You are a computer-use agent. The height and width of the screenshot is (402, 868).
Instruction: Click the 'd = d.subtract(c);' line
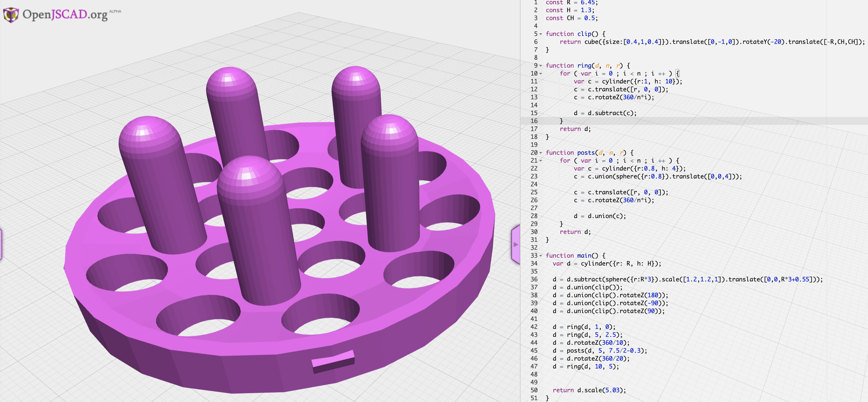click(x=605, y=113)
